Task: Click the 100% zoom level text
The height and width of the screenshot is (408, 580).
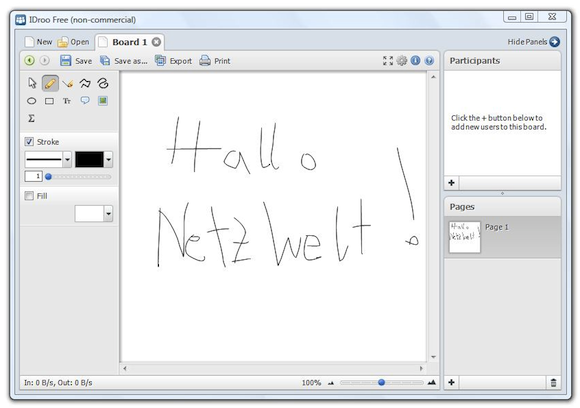Action: tap(311, 383)
